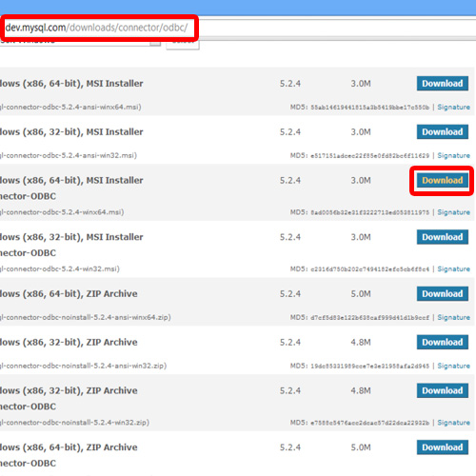
Task: Open Signature link for noinstall win32.zip
Action: (x=453, y=423)
